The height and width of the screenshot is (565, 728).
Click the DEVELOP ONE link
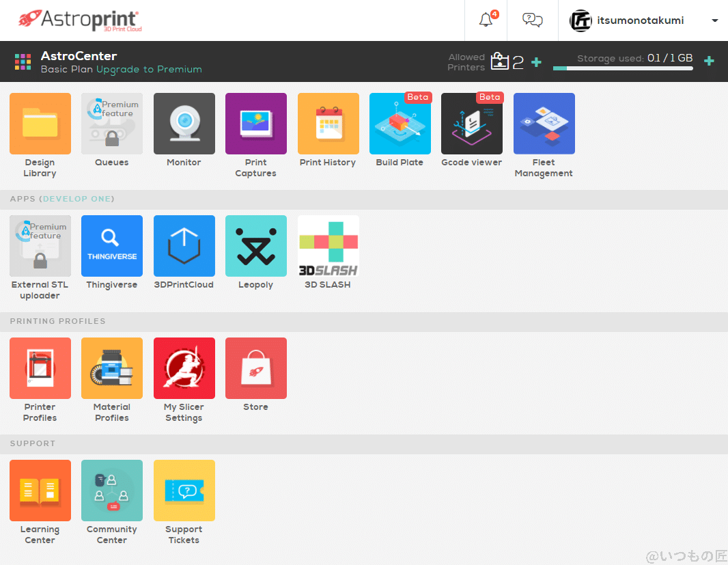[x=77, y=199]
